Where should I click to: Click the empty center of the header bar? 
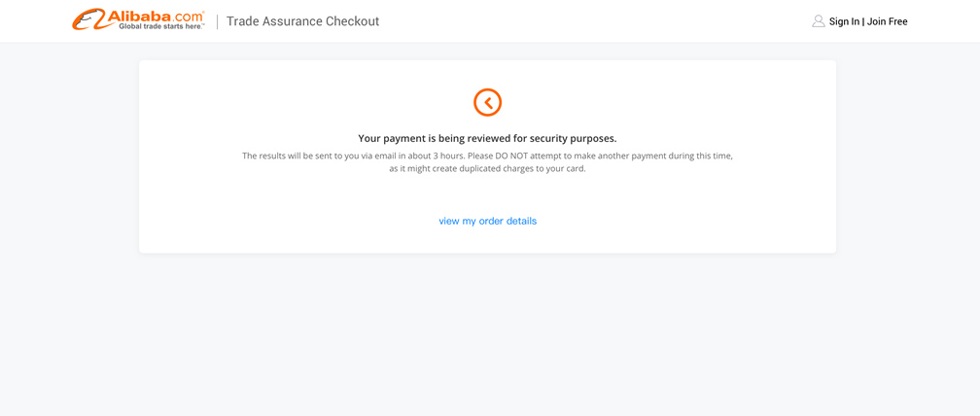coord(594,21)
